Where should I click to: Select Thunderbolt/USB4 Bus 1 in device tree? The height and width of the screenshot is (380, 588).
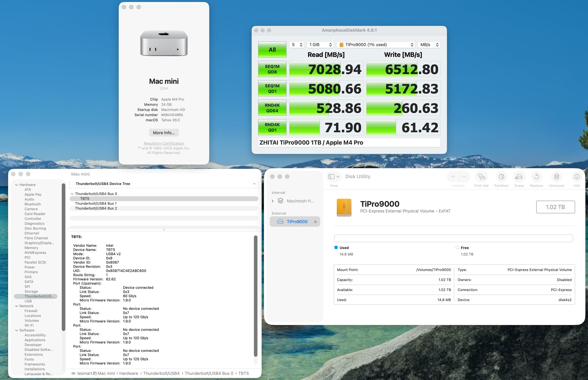click(x=96, y=204)
